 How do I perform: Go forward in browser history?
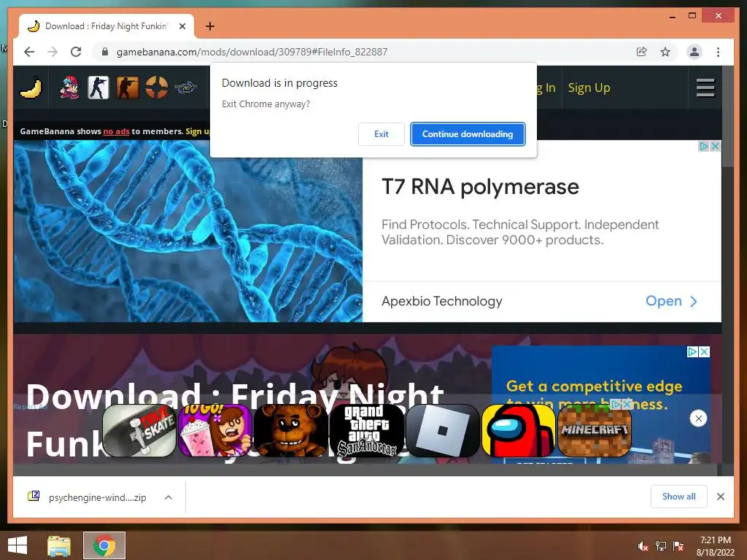point(53,52)
